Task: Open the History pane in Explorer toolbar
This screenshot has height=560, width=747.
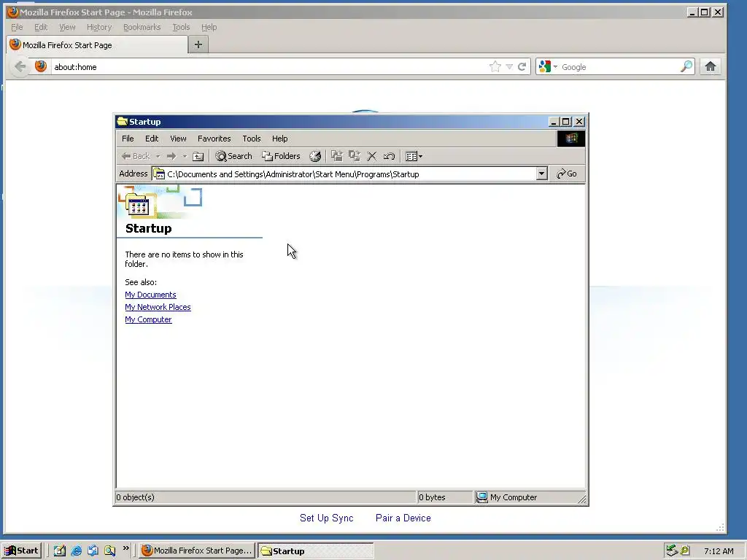Action: 315,156
